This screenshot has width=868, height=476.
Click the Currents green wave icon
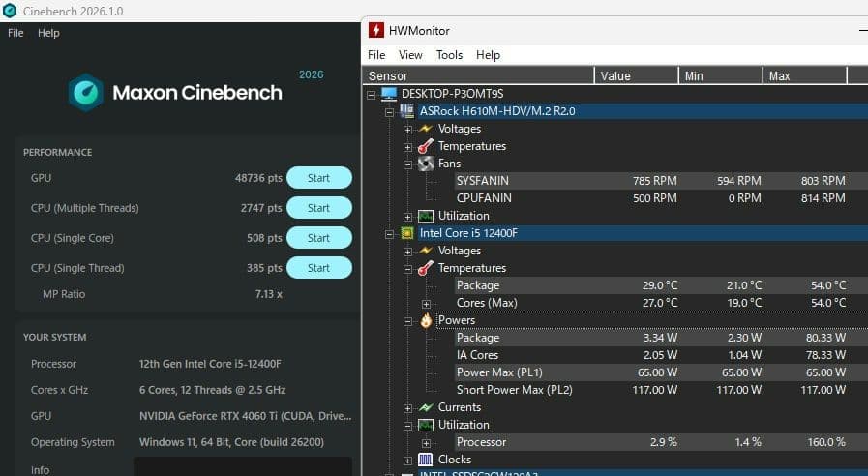pos(425,407)
